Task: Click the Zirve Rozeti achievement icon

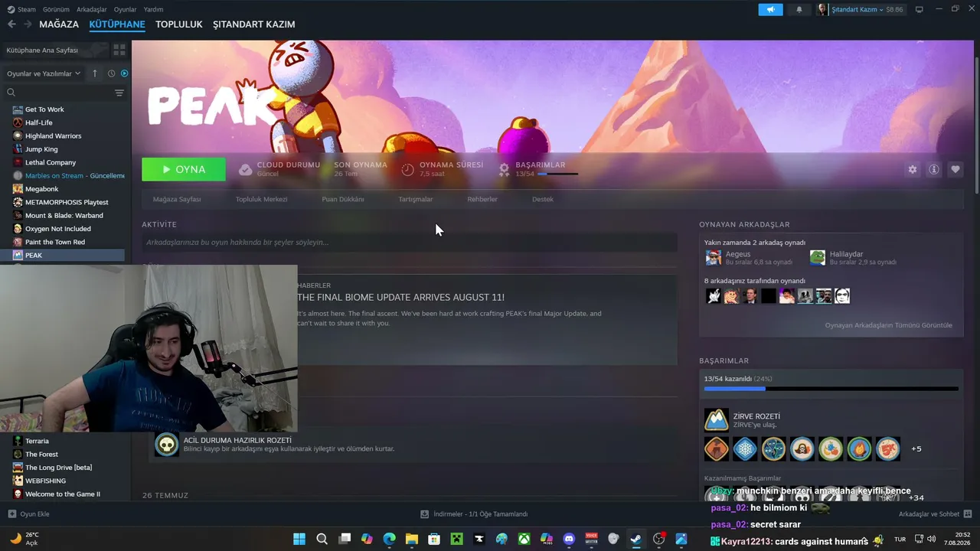Action: point(717,419)
